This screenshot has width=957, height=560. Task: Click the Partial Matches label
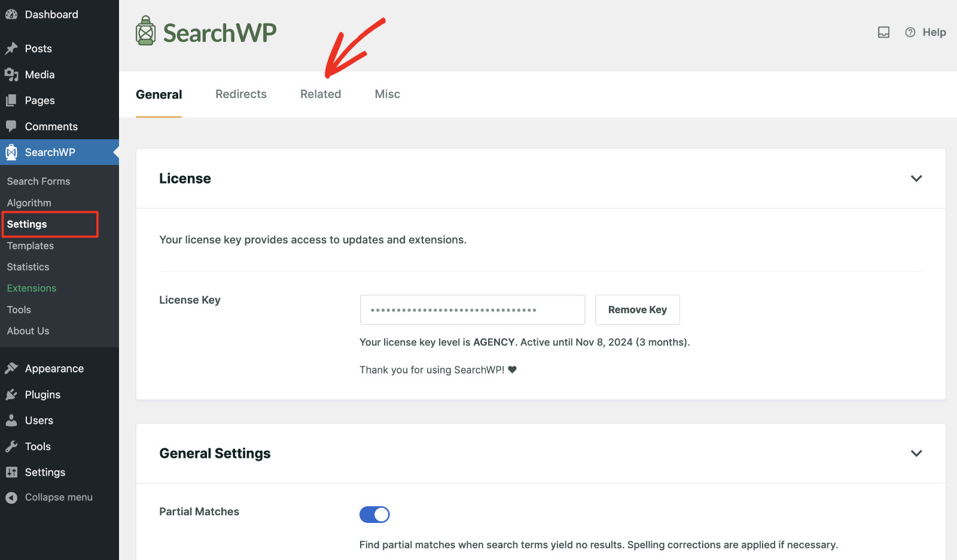click(199, 512)
